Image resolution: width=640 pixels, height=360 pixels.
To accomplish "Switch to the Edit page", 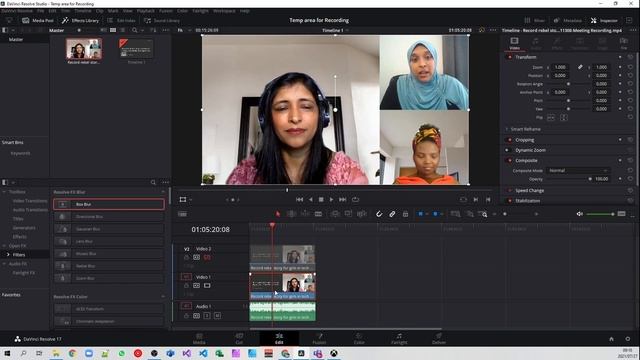I will point(279,338).
